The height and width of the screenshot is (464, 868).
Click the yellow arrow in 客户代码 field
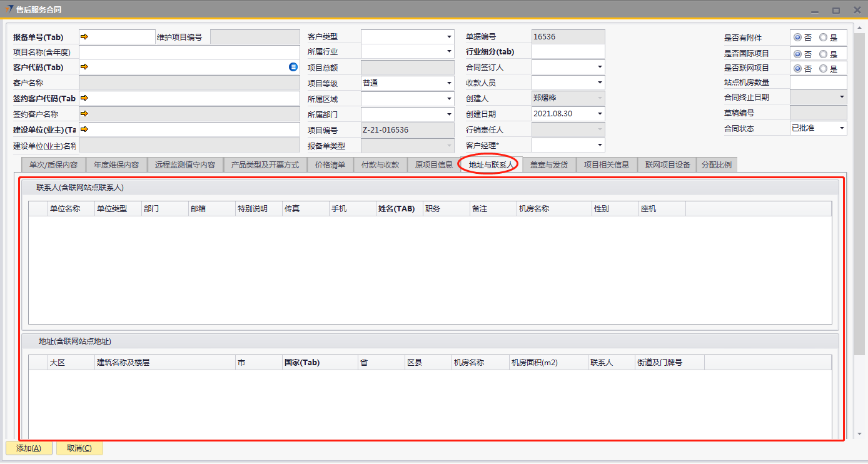(84, 67)
